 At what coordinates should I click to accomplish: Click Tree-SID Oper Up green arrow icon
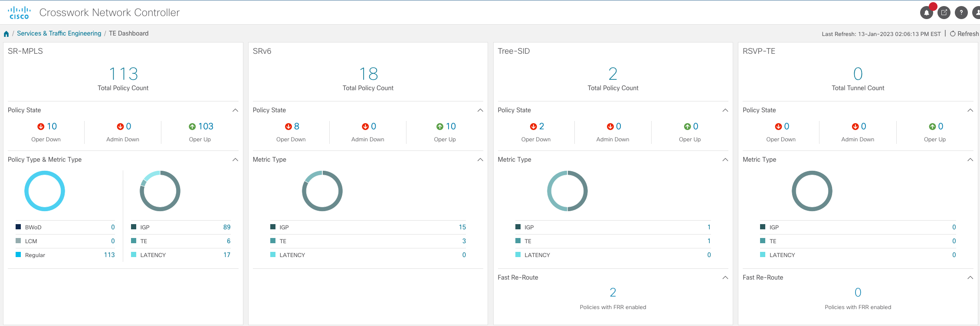687,127
